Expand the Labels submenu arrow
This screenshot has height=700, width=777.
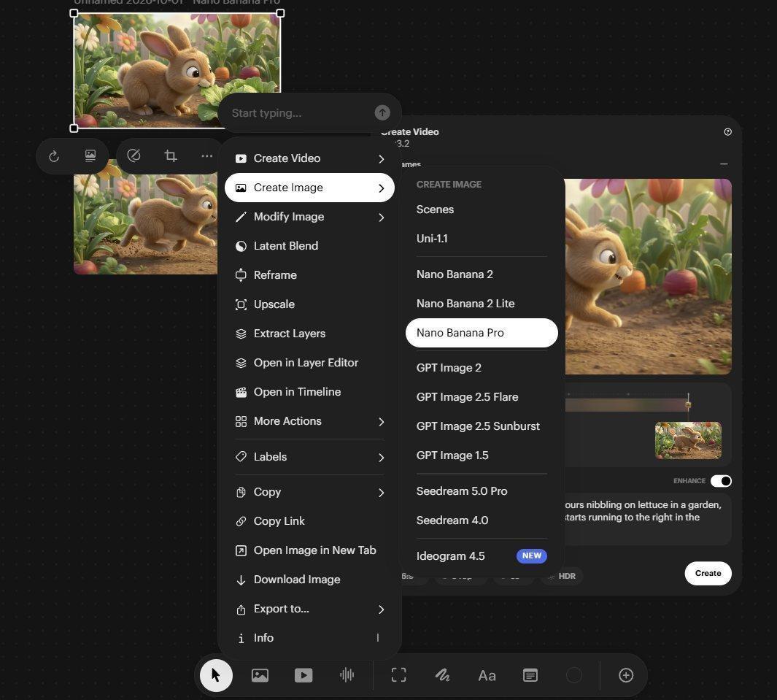click(x=381, y=457)
